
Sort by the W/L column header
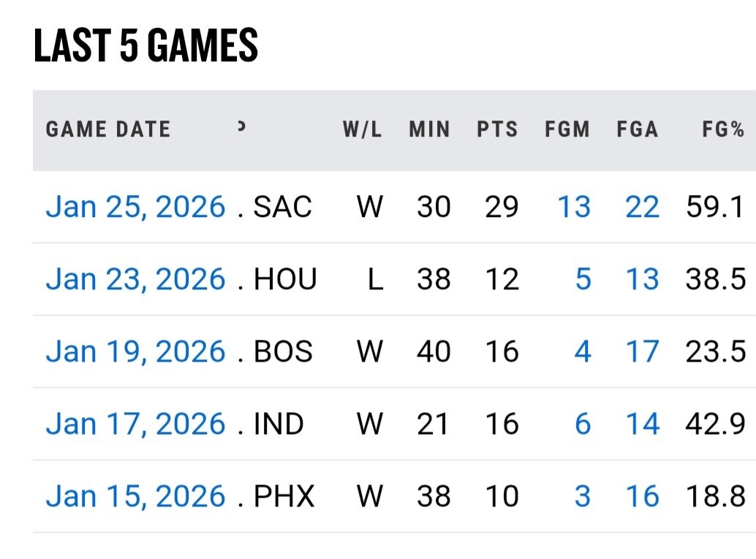[362, 130]
